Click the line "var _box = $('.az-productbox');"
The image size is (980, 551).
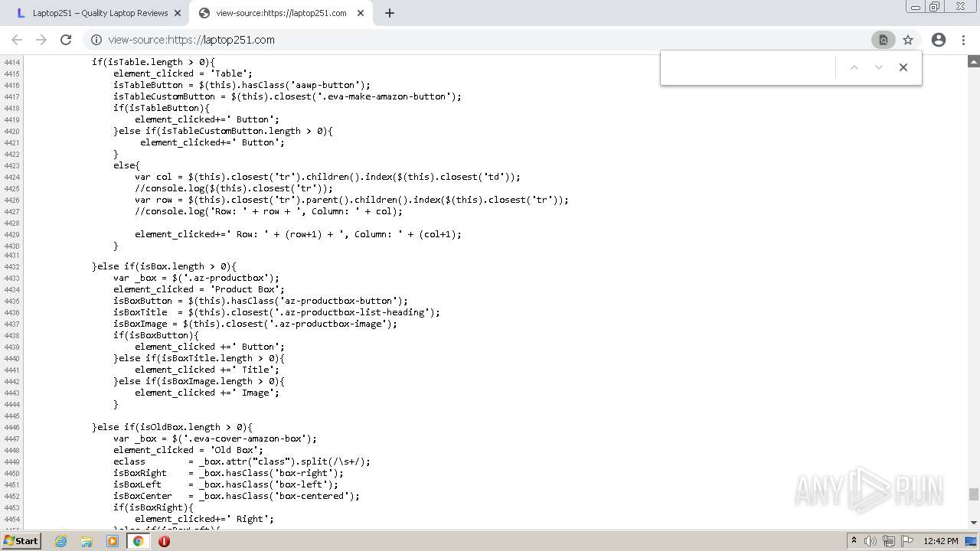[197, 278]
